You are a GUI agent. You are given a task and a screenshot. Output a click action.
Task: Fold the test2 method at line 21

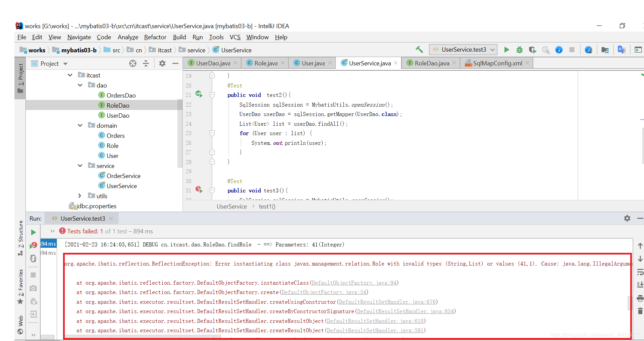point(212,95)
